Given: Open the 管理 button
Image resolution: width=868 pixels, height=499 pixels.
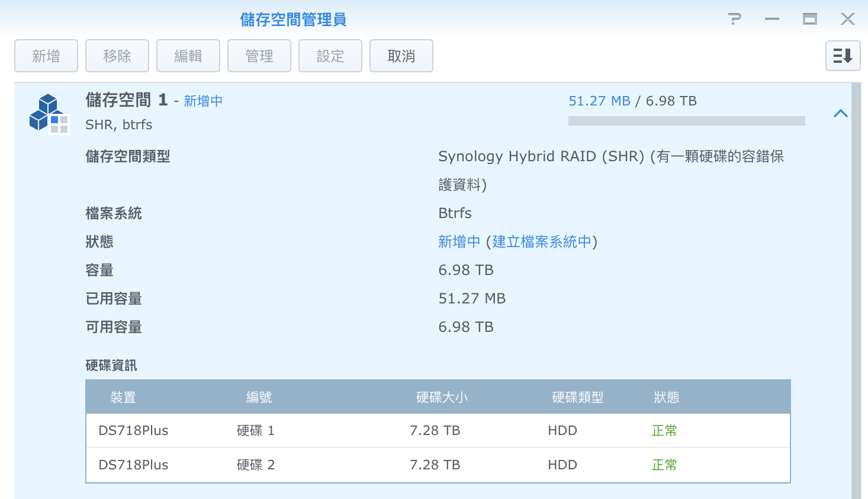Looking at the screenshot, I should tap(259, 56).
